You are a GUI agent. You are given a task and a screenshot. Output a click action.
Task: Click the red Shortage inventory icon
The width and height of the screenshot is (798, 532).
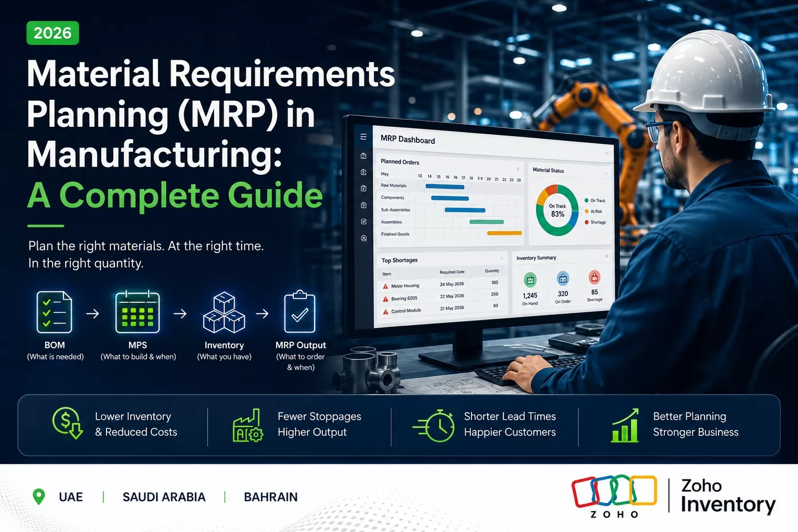[594, 277]
